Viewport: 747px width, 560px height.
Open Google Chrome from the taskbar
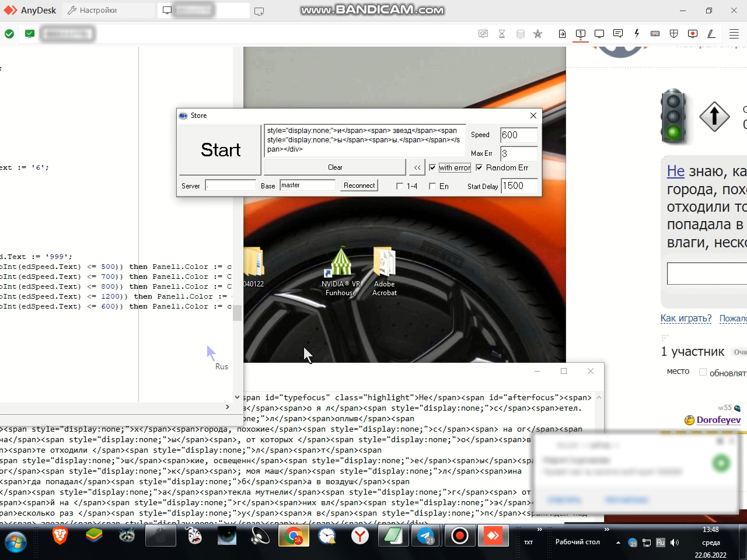[x=294, y=536]
